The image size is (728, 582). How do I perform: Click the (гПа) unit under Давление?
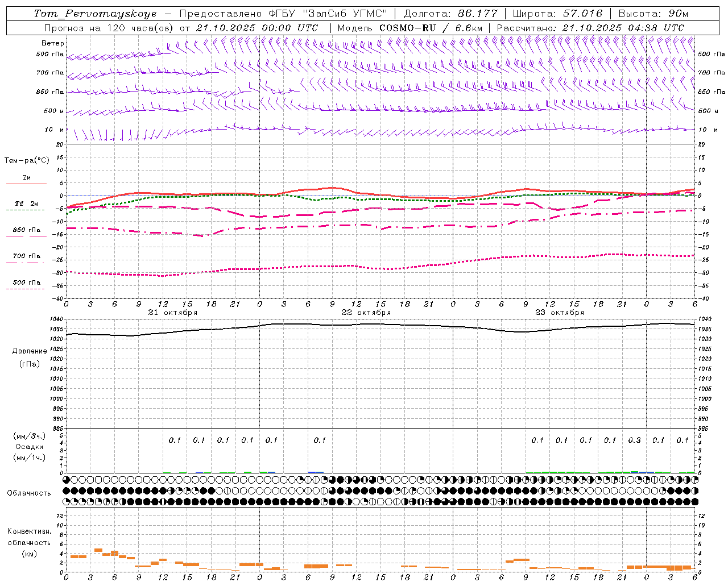(x=30, y=364)
